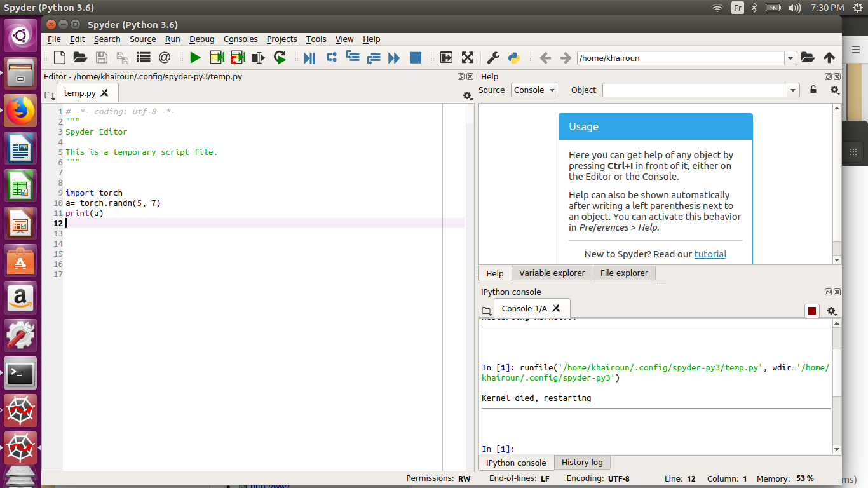Screen dimensions: 868x488
Task: Switch to the Variable explorer tab
Action: 552,273
